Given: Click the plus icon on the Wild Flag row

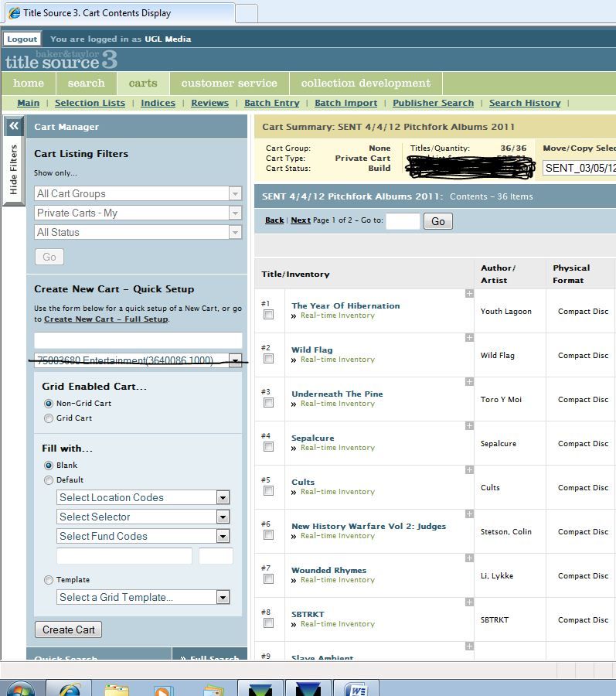Looking at the screenshot, I should point(468,338).
